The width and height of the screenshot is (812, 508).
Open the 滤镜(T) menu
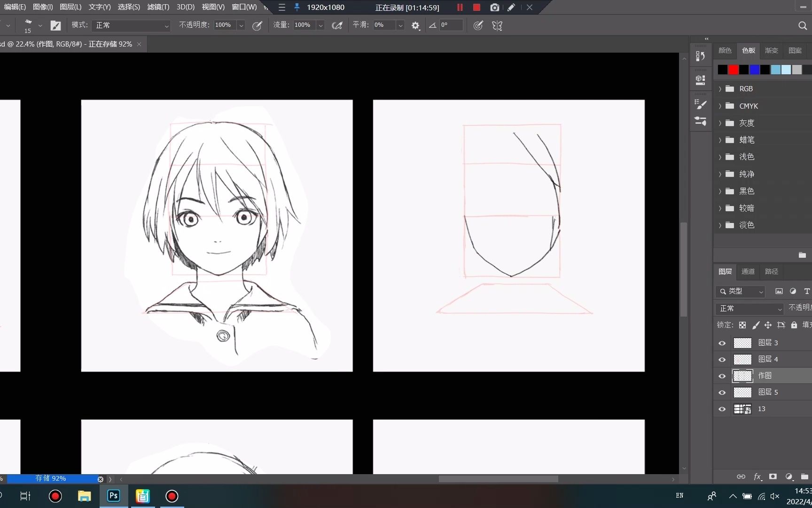point(158,7)
